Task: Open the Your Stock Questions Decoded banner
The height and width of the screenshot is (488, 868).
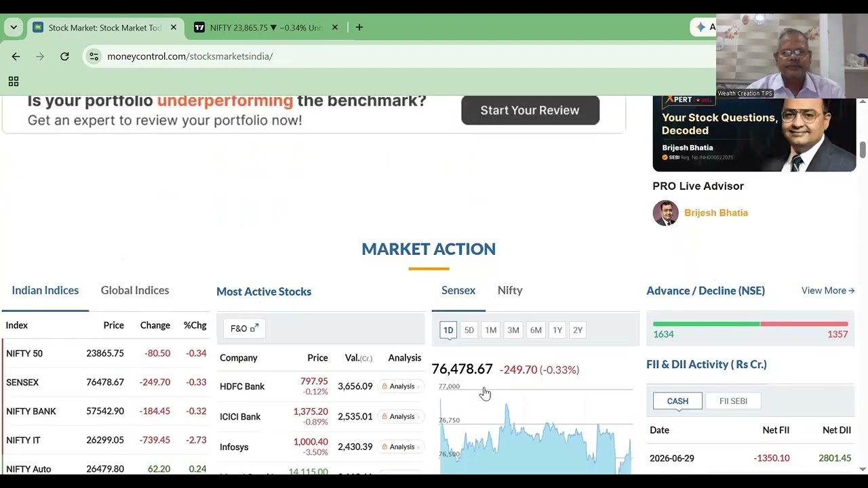Action: (x=754, y=134)
